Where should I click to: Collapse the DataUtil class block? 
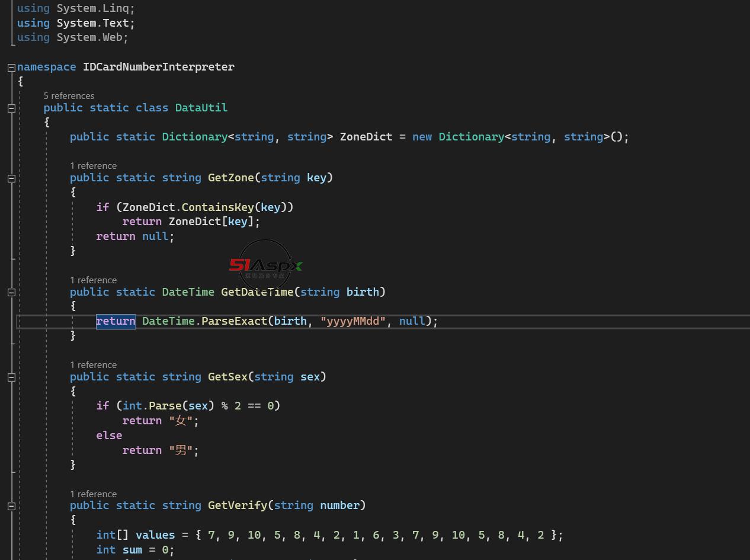11,108
